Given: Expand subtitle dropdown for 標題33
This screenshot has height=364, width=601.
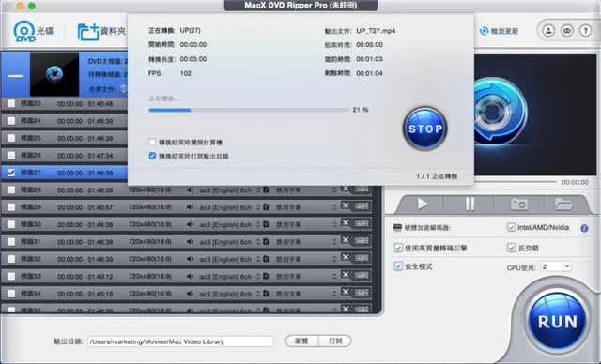Looking at the screenshot, I should pos(334,277).
